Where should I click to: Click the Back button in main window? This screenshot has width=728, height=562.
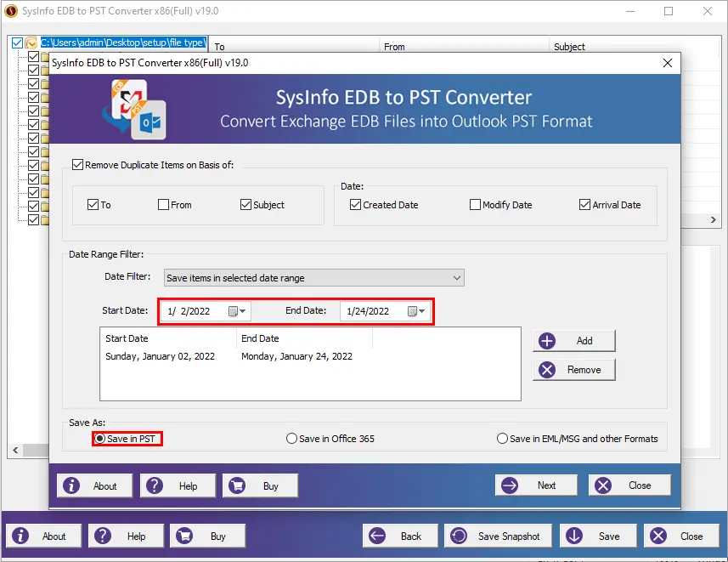(400, 536)
